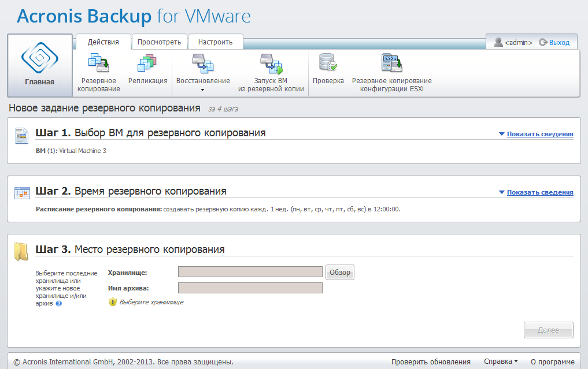
Task: Open the Справка dropdown menu
Action: click(x=501, y=361)
